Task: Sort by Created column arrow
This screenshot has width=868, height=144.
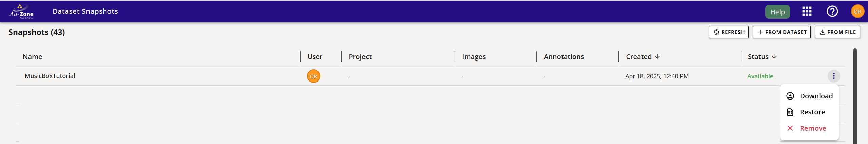Action: coord(657,57)
